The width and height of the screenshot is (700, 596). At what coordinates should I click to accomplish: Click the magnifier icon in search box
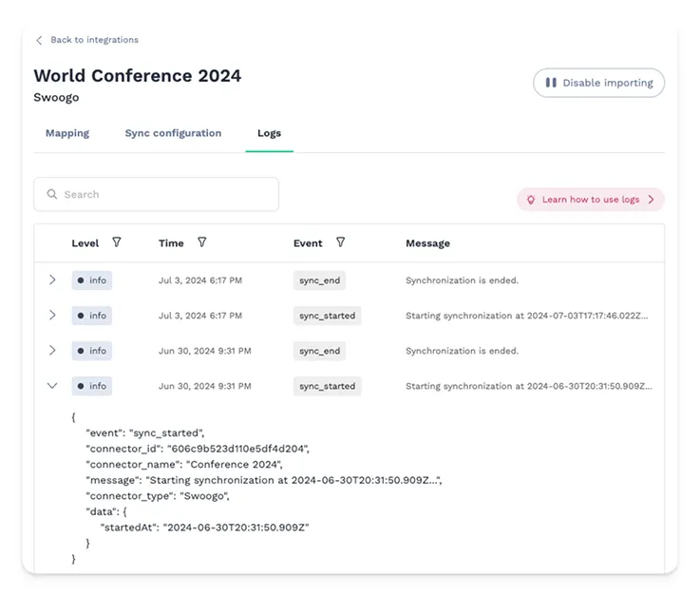(x=52, y=194)
